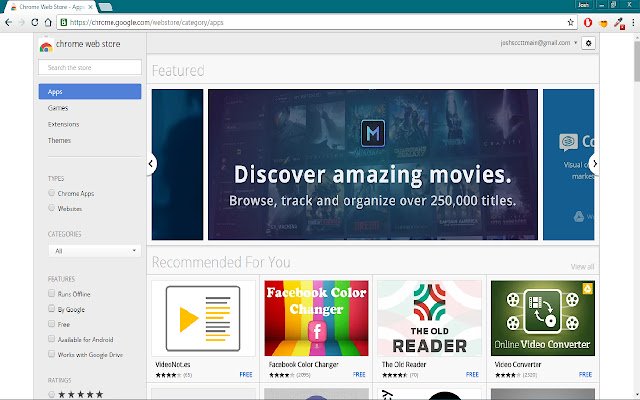Open the browser home page icon
This screenshot has height=400, width=640.
point(48,22)
